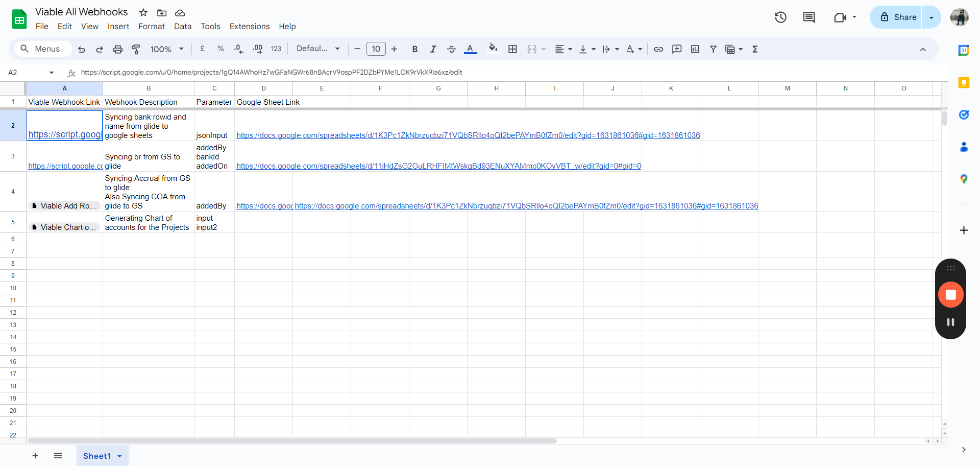
Task: Open Google Keep side panel
Action: coord(964,82)
